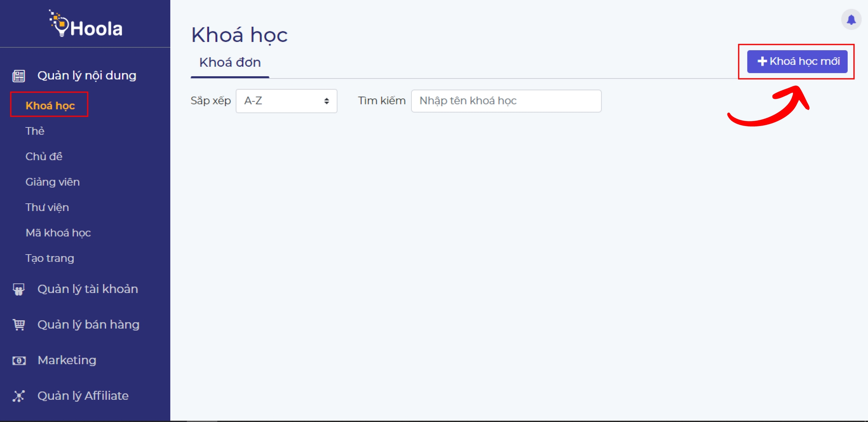This screenshot has height=422, width=868.
Task: Click the plus icon on Khoá học mới
Action: (762, 61)
